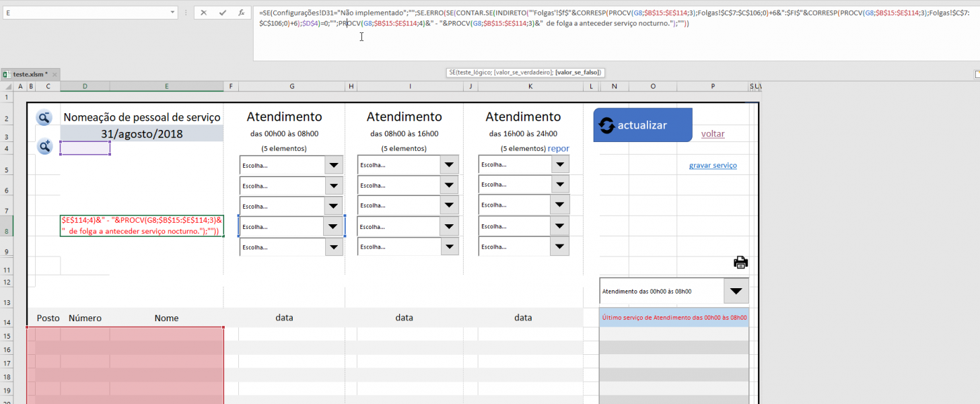Confirm the formula with the checkmark icon

[x=223, y=13]
